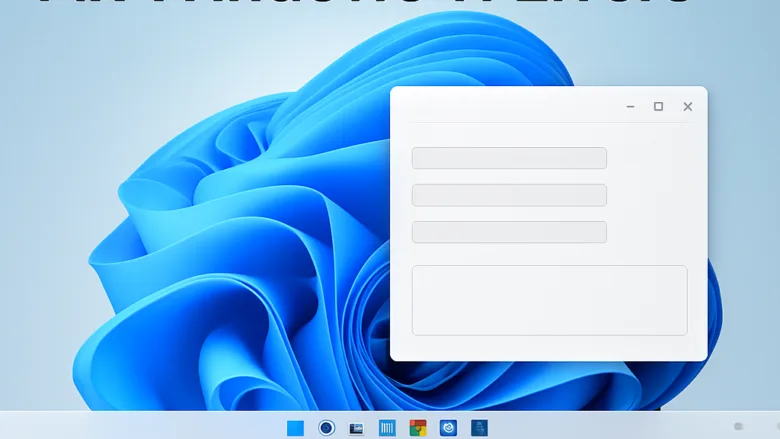The image size is (780, 439).
Task: Maximize the dialog window
Action: point(659,106)
